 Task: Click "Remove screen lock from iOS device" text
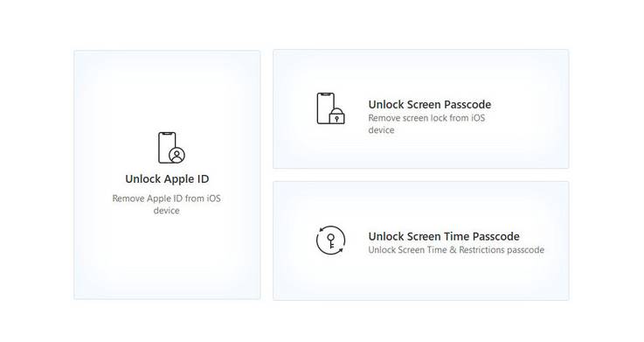426,123
